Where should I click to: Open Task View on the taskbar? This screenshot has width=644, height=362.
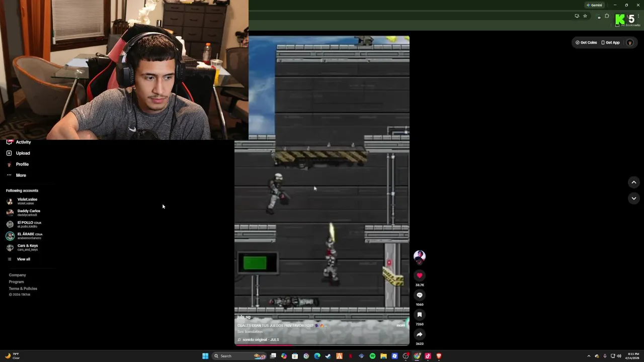tap(273, 356)
